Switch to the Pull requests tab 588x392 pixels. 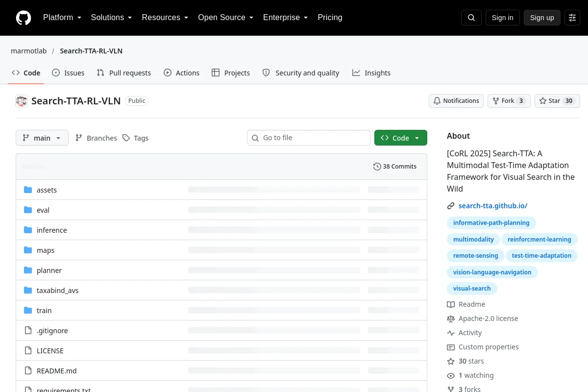coord(124,73)
